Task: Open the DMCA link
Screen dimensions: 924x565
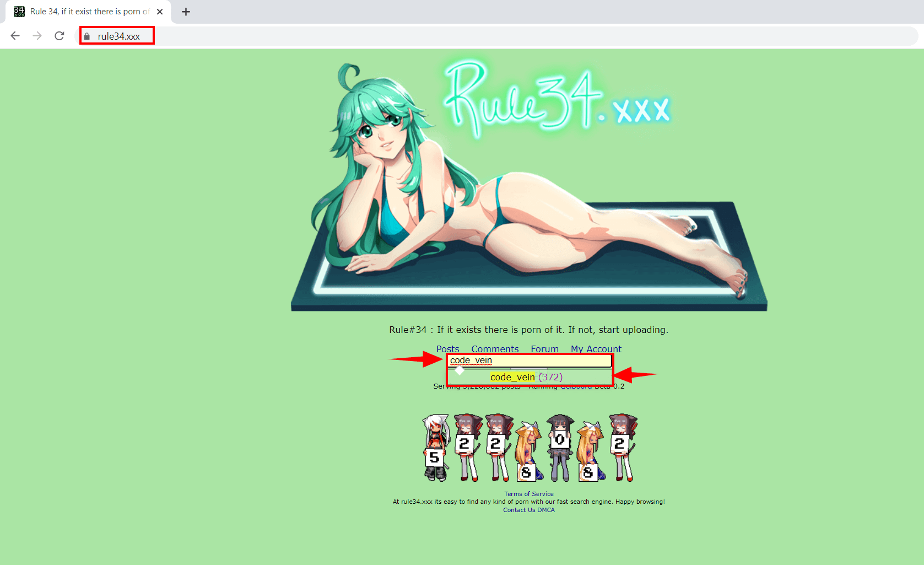Action: [546, 510]
